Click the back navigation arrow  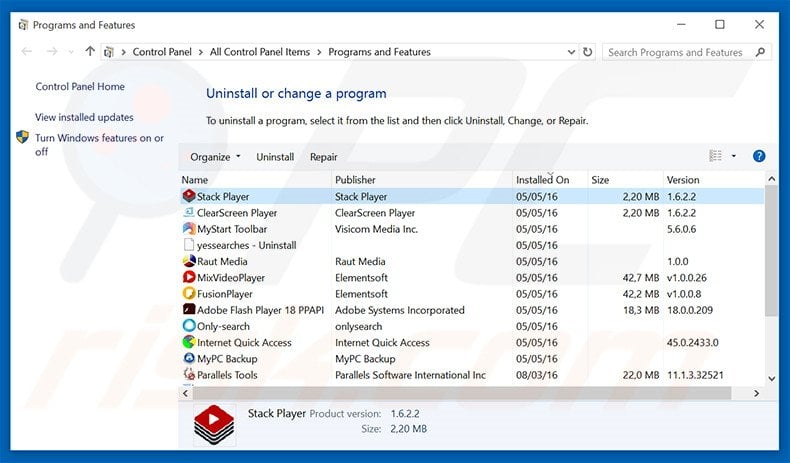pos(27,51)
